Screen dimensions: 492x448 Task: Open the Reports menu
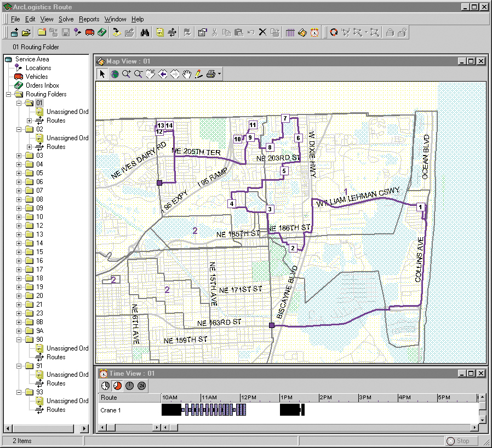89,19
